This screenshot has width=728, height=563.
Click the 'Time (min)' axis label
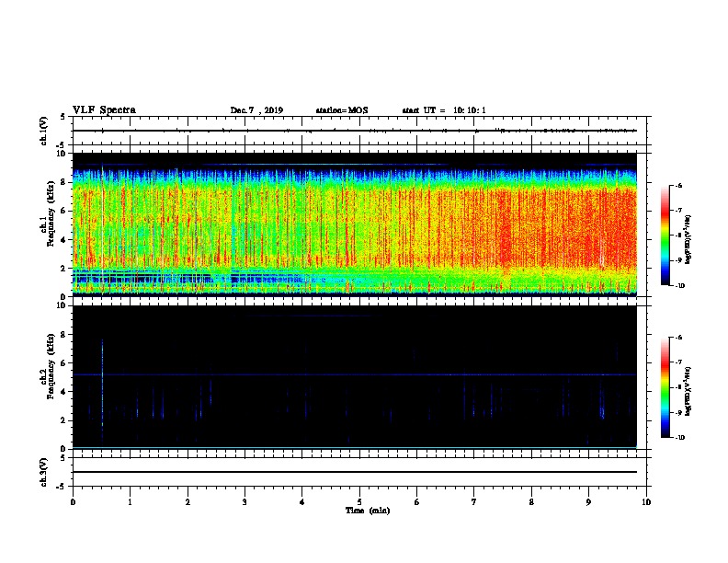pos(368,511)
